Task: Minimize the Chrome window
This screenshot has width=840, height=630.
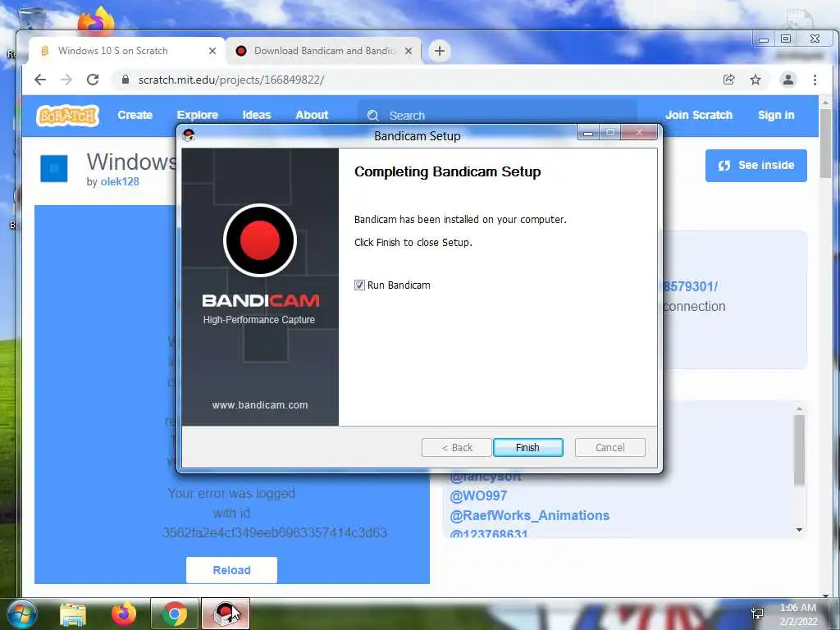Action: point(764,39)
